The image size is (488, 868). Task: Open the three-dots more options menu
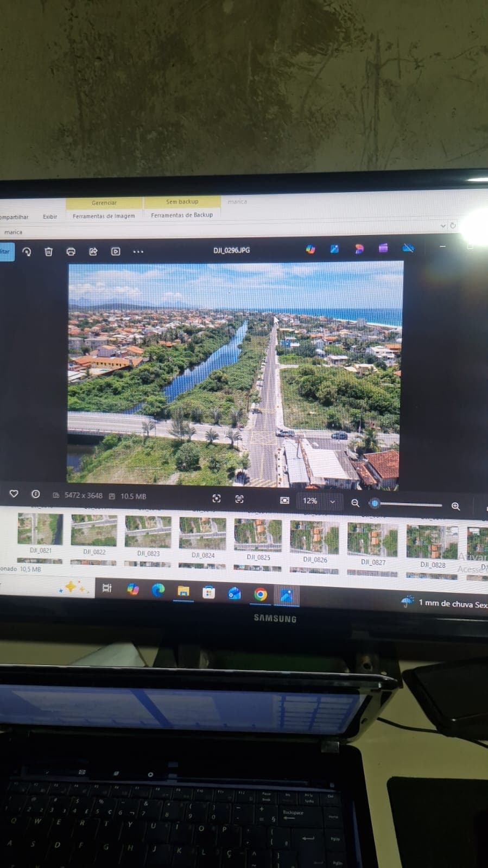coord(138,251)
